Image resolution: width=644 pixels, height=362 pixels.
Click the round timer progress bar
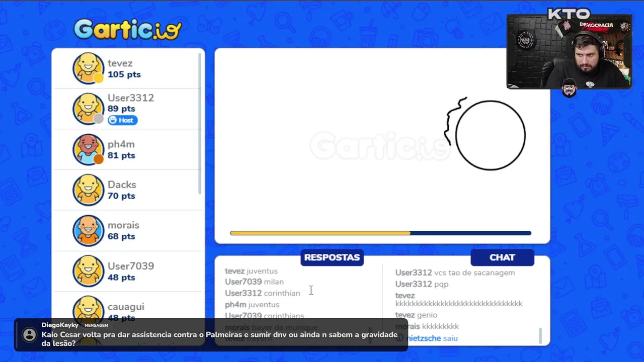tap(380, 233)
